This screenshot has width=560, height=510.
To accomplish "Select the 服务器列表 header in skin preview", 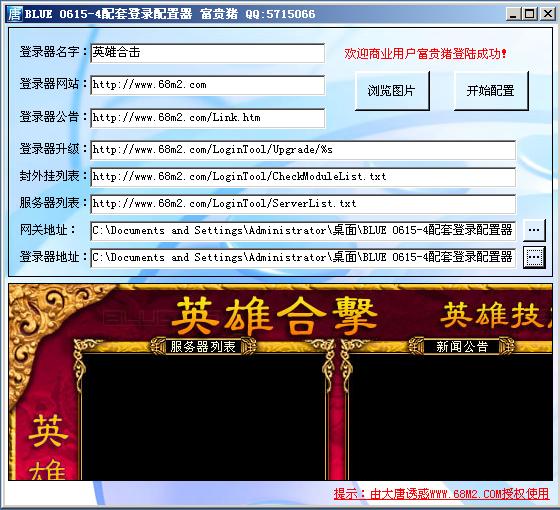I will click(203, 346).
